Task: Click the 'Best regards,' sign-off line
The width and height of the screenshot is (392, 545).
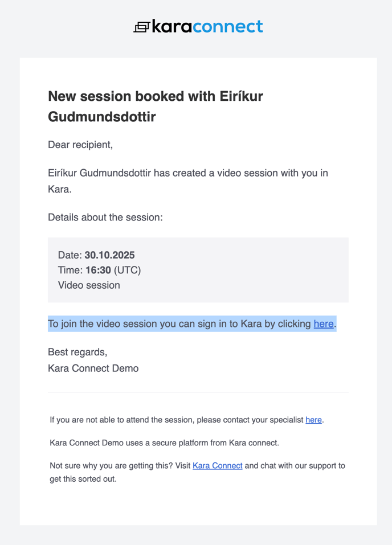Action: pos(77,352)
